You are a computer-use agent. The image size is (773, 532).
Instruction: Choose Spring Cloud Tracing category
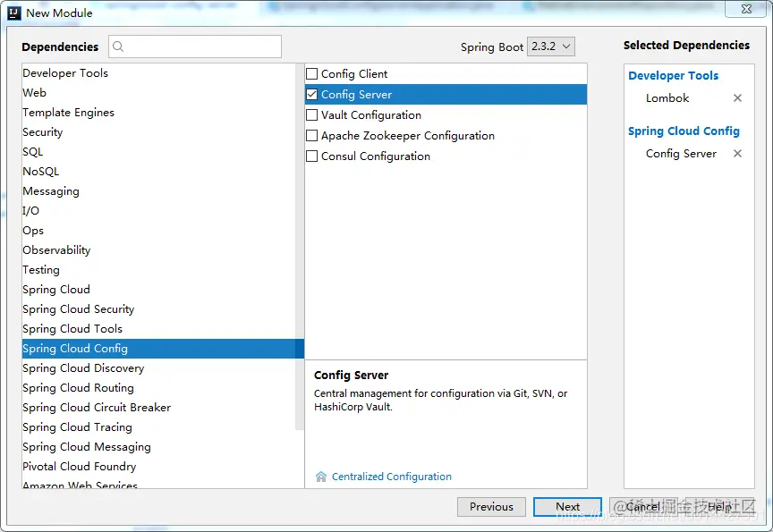(158, 427)
